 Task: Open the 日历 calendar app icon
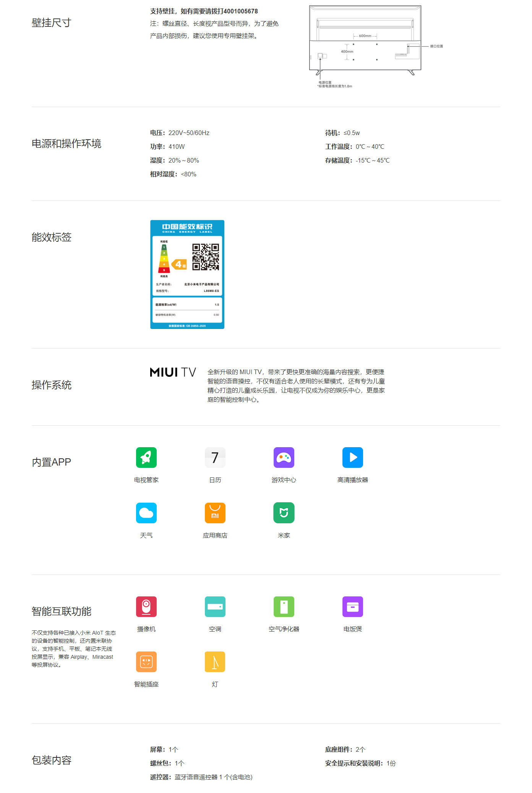[x=215, y=457]
